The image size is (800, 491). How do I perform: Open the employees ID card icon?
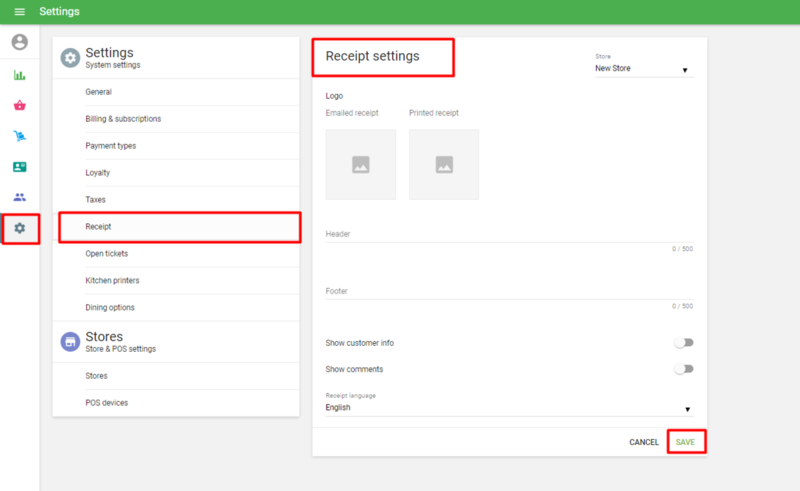pos(19,167)
